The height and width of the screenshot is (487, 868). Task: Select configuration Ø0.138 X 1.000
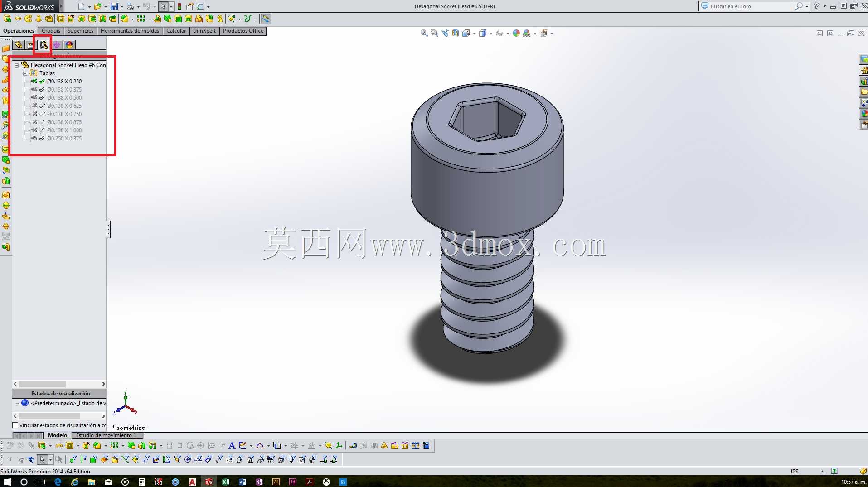pyautogui.click(x=64, y=130)
